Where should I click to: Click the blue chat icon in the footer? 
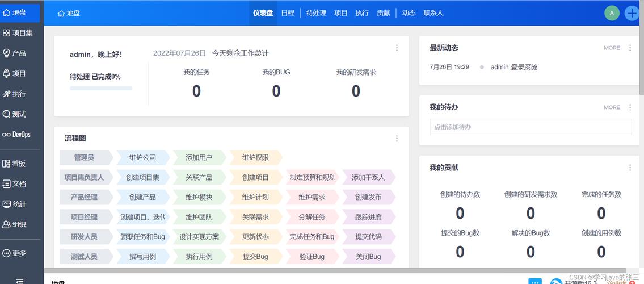(x=534, y=282)
